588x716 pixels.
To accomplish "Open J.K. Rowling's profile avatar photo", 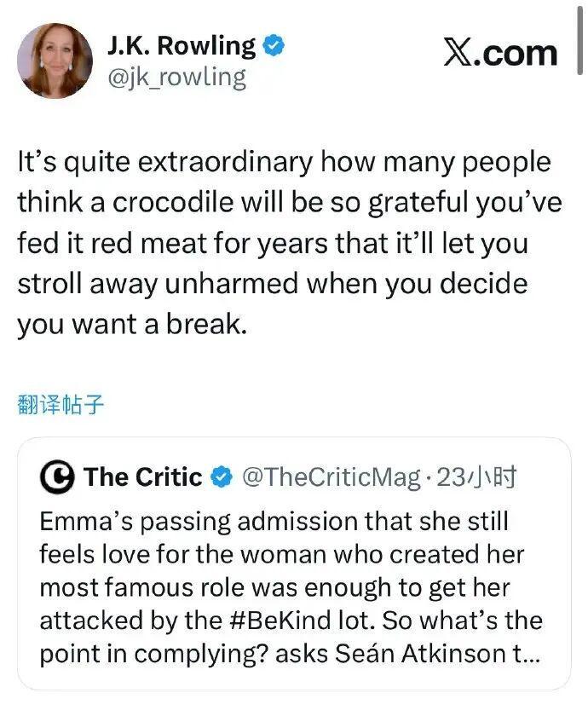I will [55, 60].
